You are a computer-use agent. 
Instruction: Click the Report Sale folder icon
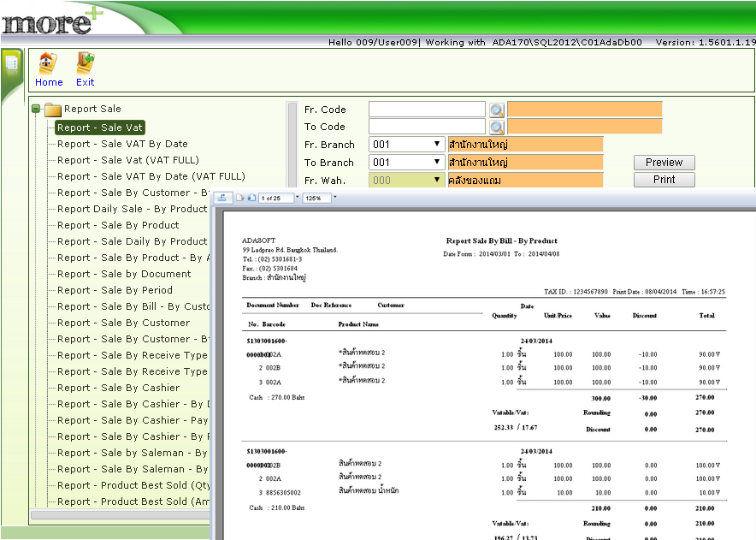(x=53, y=110)
